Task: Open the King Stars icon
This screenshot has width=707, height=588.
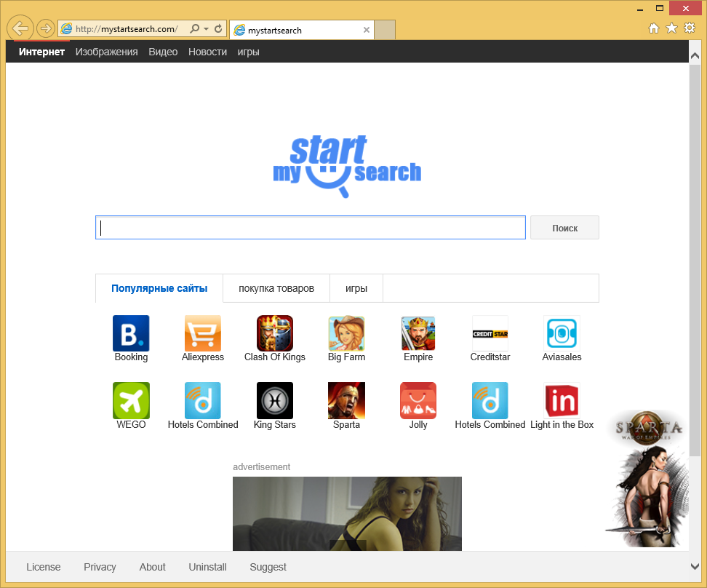Action: 275,401
